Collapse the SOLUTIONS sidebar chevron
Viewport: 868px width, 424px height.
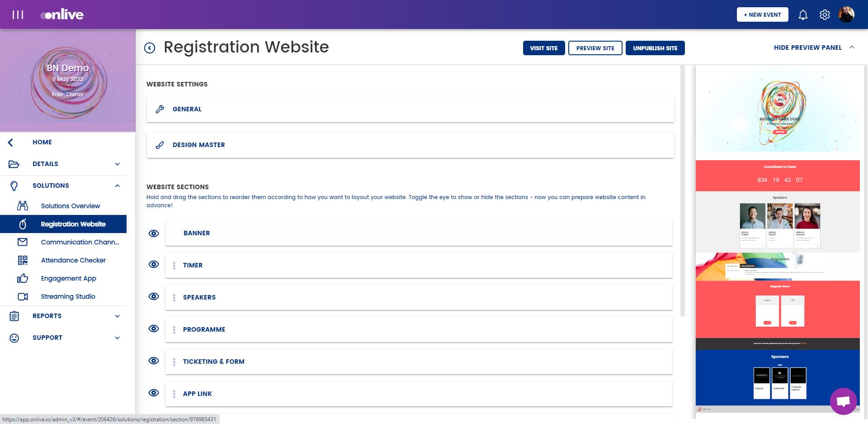pyautogui.click(x=117, y=186)
